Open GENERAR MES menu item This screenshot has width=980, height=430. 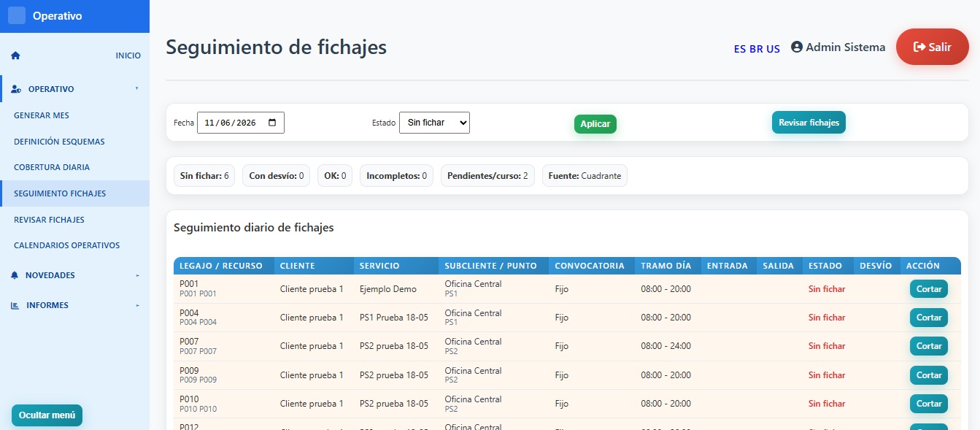tap(74, 115)
